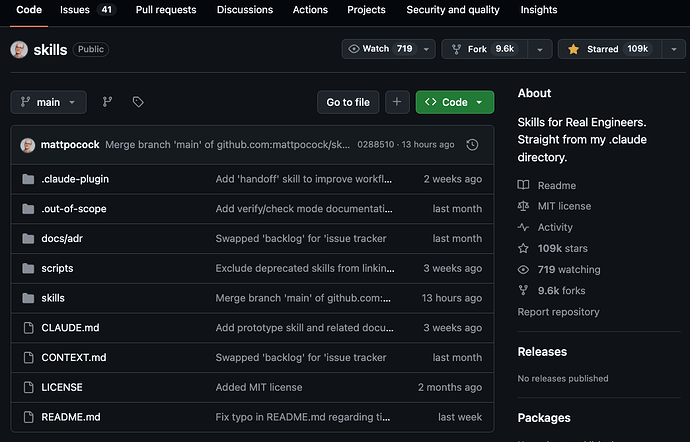This screenshot has width=690, height=442.
Task: Open the mattpocock profile link
Action: [x=70, y=145]
